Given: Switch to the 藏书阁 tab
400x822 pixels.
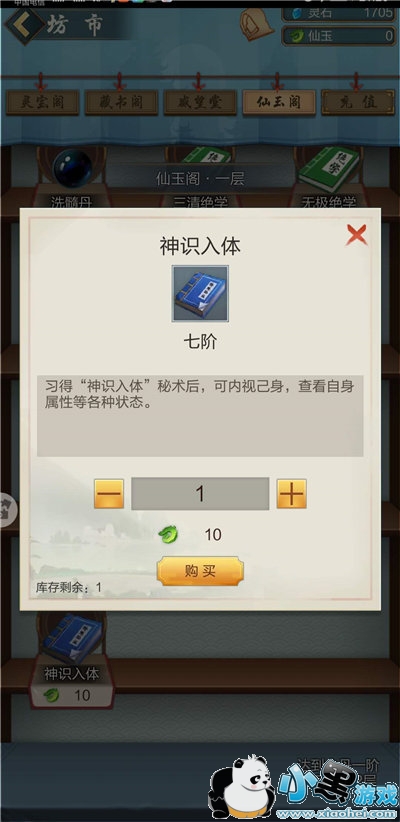Looking at the screenshot, I should [x=122, y=102].
